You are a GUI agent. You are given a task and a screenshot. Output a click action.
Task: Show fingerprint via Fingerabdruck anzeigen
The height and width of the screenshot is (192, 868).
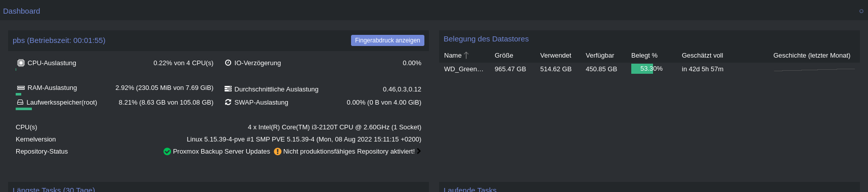click(387, 40)
